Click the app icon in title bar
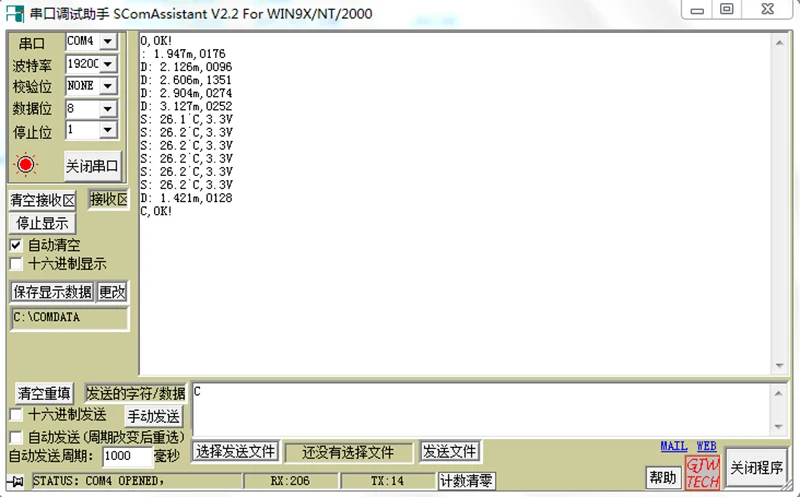 click(14, 14)
